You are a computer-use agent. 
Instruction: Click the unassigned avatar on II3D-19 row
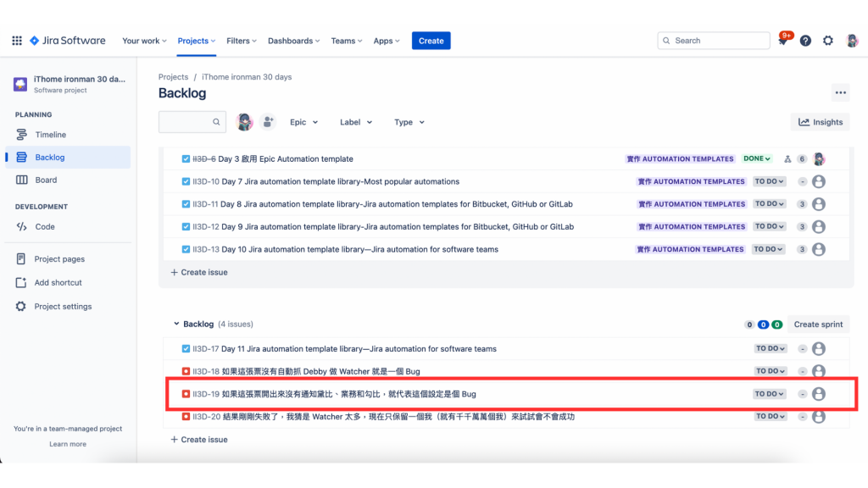coord(819,394)
